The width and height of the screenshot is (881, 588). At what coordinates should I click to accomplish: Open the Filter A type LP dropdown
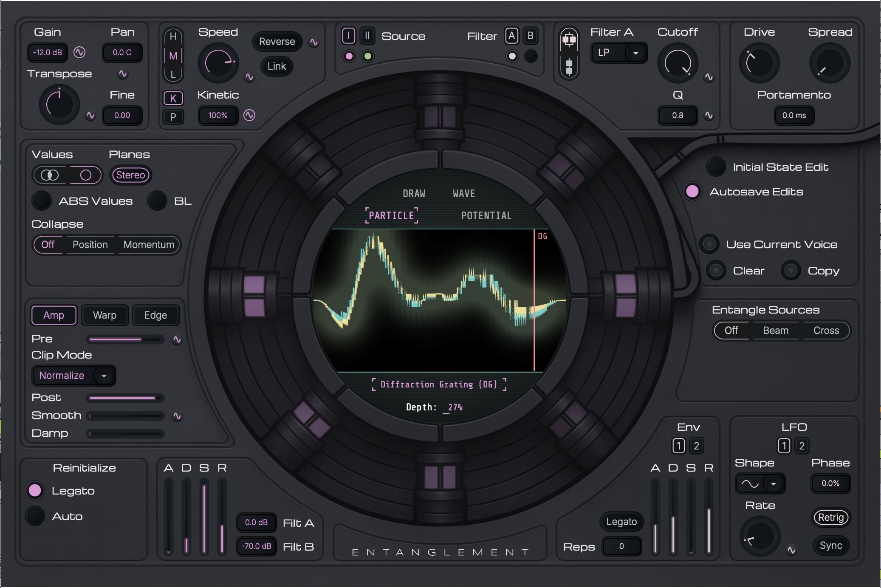[x=619, y=53]
